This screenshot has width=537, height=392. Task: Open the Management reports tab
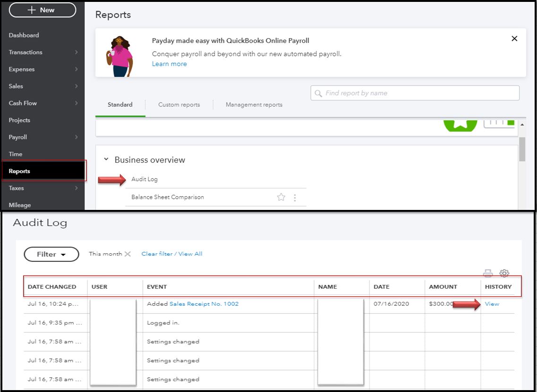click(254, 104)
